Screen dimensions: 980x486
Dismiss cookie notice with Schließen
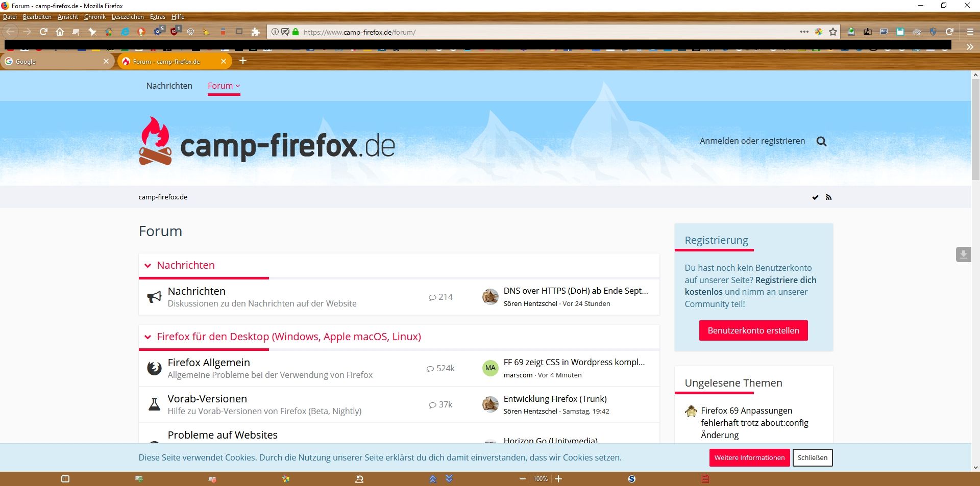[813, 457]
